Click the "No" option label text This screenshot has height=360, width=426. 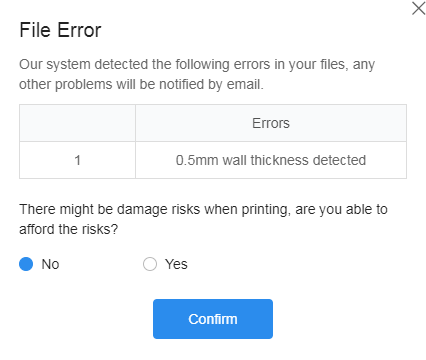pyautogui.click(x=50, y=264)
